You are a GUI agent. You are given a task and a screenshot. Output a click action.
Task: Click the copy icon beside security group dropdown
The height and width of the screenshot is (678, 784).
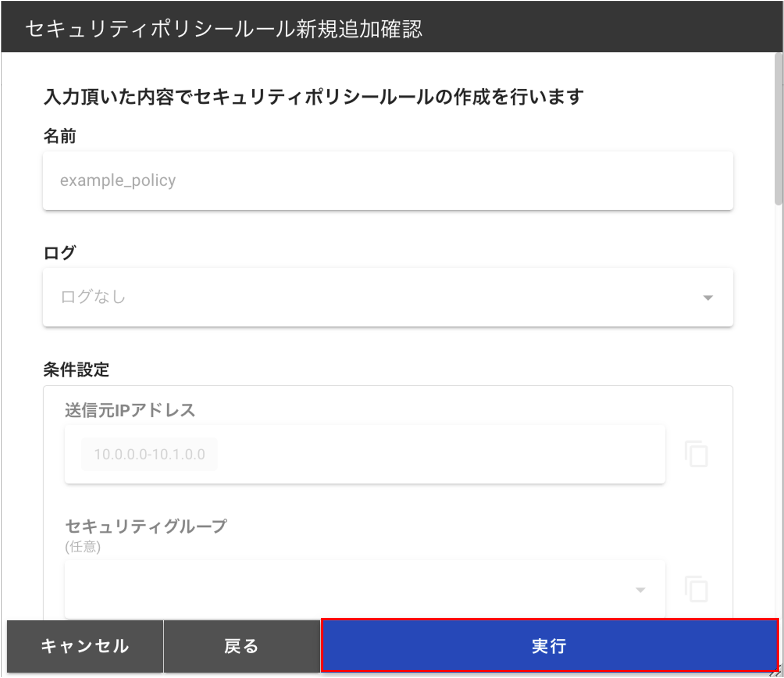pyautogui.click(x=696, y=589)
